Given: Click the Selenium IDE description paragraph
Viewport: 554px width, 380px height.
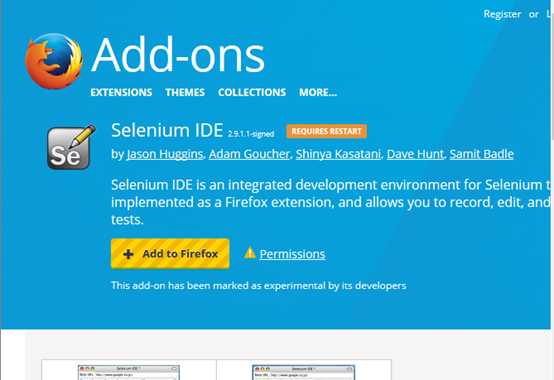Looking at the screenshot, I should [331, 202].
